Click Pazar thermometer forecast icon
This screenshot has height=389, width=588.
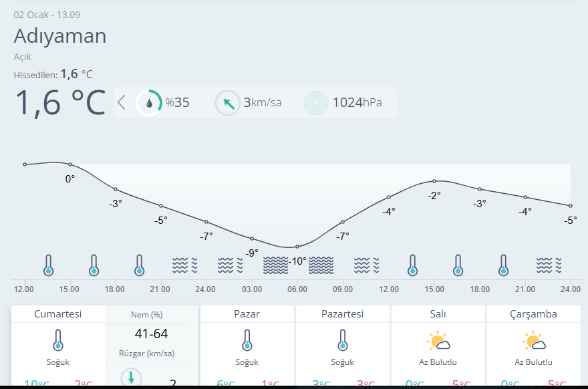[x=247, y=340]
